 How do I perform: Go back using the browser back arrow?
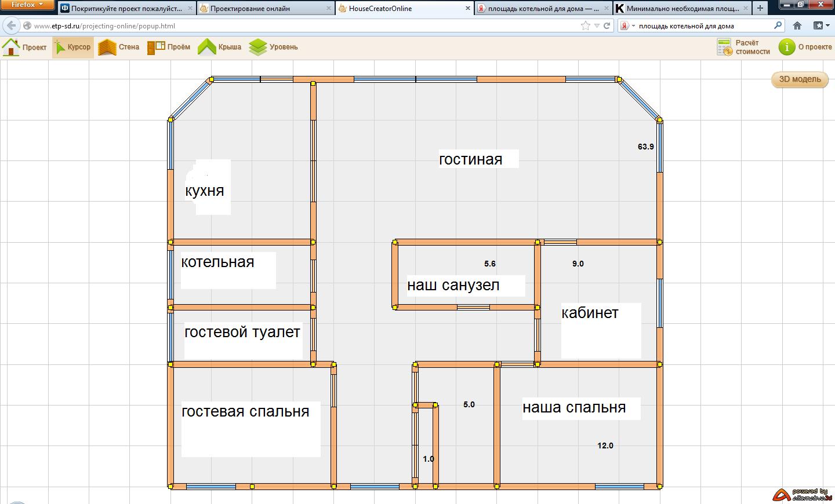[x=11, y=25]
